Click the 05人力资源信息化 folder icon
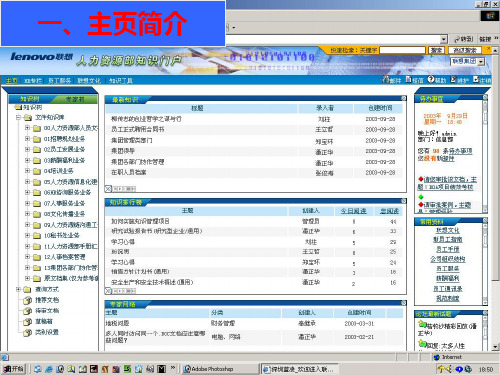 tap(37, 182)
